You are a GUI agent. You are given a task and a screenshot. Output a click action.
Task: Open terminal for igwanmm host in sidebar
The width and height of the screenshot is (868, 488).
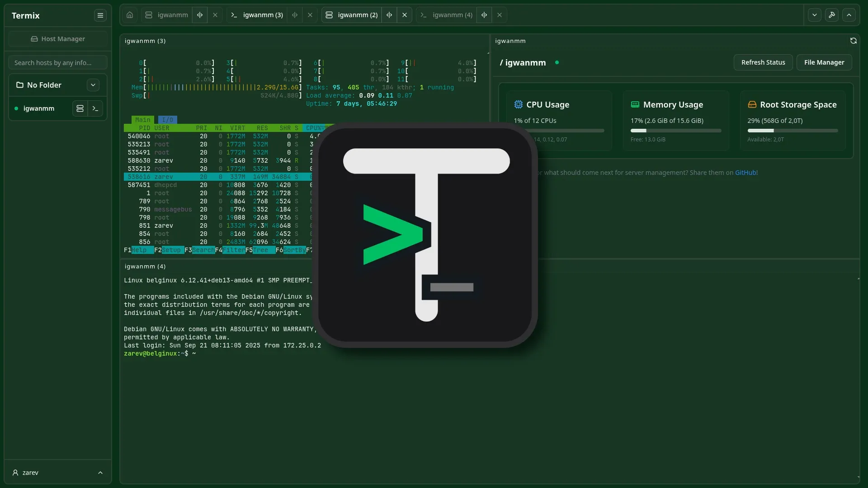[95, 108]
